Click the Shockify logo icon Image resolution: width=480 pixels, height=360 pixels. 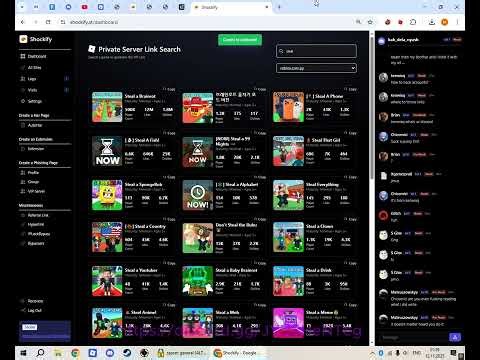pyautogui.click(x=23, y=39)
